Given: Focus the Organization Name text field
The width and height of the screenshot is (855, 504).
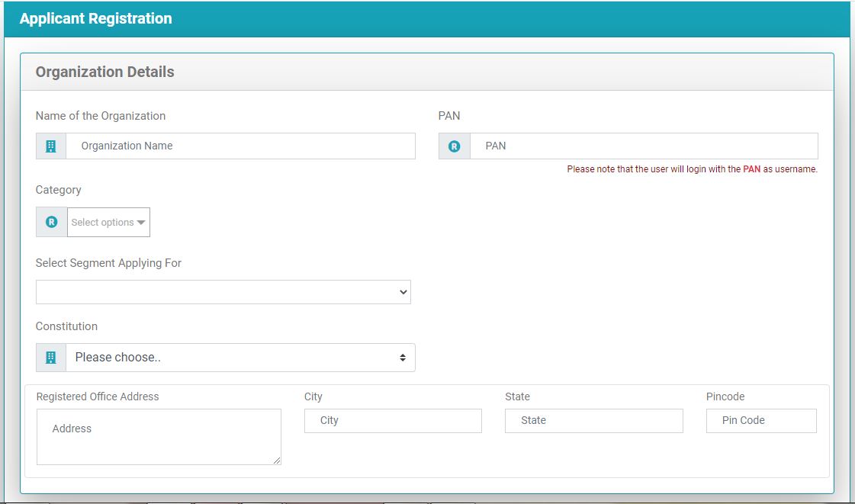Looking at the screenshot, I should pyautogui.click(x=240, y=146).
